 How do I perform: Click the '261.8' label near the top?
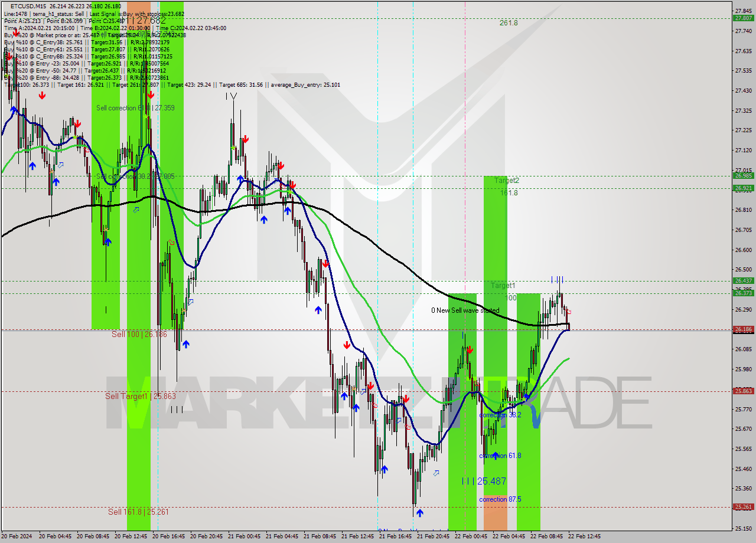[509, 23]
